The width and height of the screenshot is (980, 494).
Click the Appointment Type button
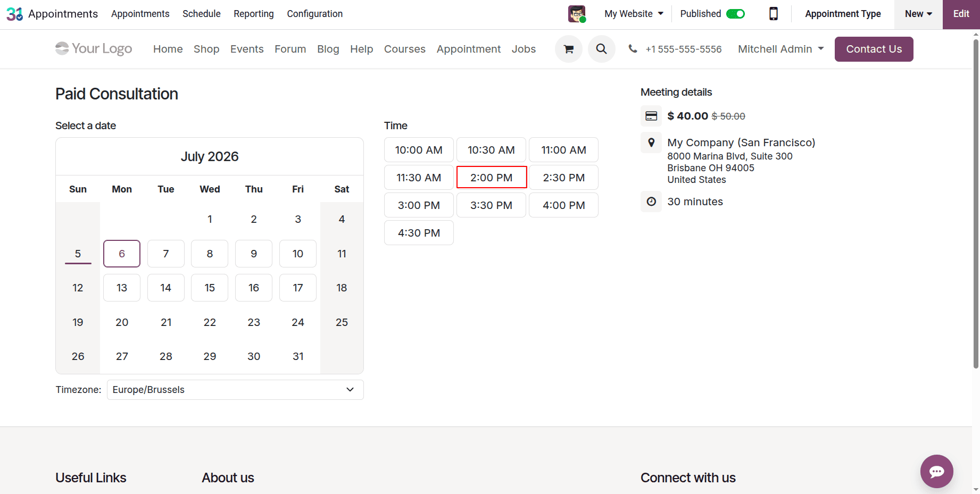(843, 14)
